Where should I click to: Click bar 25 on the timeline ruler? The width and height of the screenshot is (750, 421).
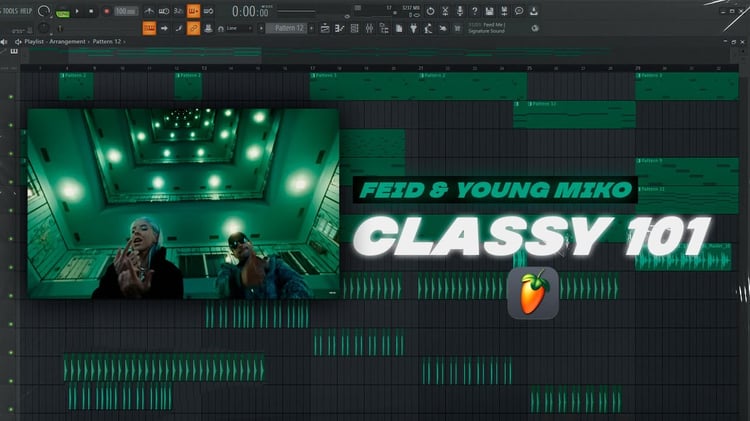pyautogui.click(x=529, y=68)
